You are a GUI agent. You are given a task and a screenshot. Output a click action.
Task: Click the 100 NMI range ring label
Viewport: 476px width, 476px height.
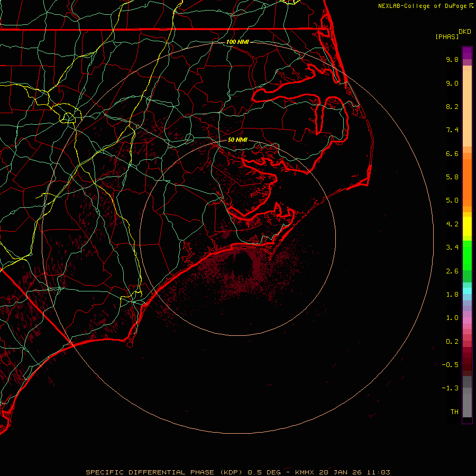point(237,42)
